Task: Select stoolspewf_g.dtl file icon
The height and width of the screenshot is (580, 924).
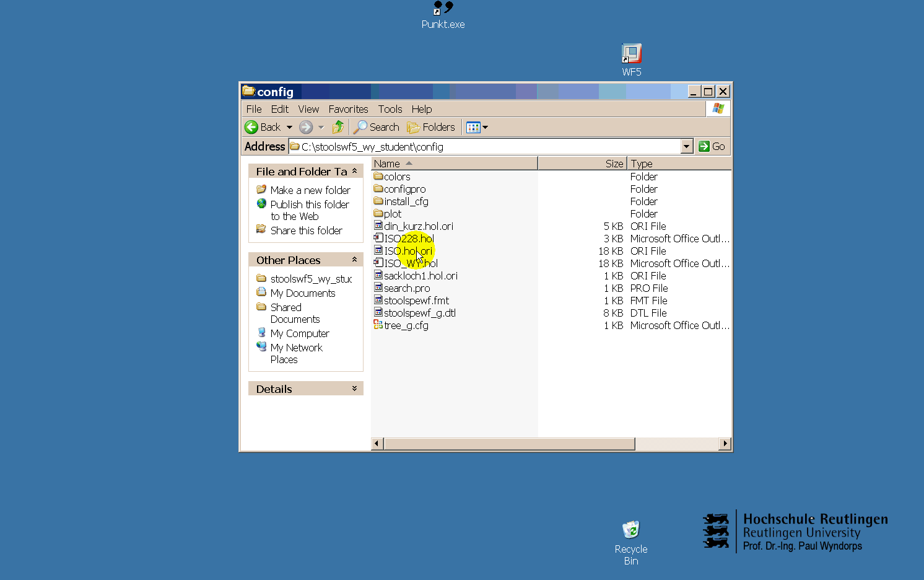Action: click(378, 312)
